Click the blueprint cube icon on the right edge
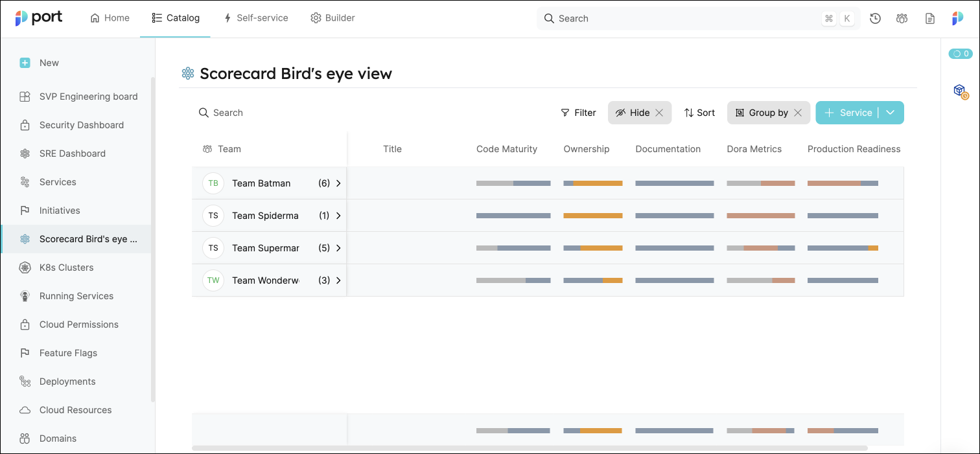The height and width of the screenshot is (454, 980). point(959,91)
